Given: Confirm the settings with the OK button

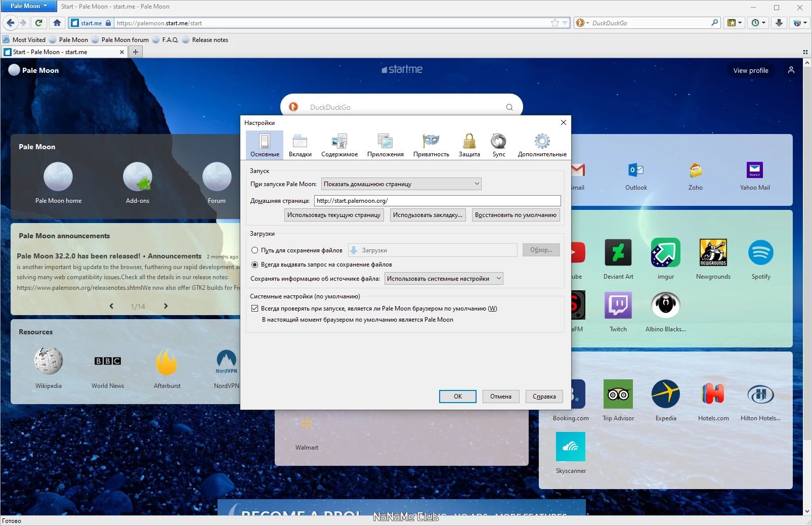Looking at the screenshot, I should [458, 397].
